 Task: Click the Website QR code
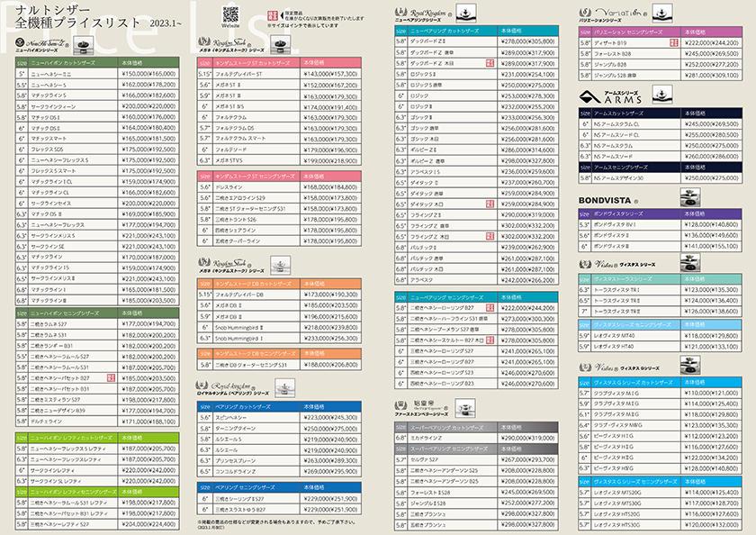click(230, 15)
